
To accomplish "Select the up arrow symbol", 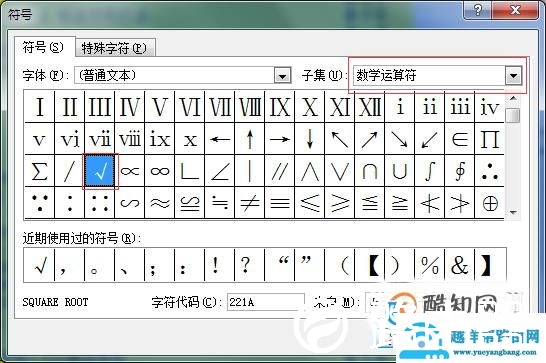I will pyautogui.click(x=250, y=139).
